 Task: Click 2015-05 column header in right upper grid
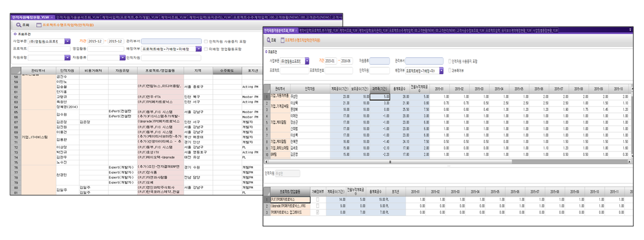518,89
